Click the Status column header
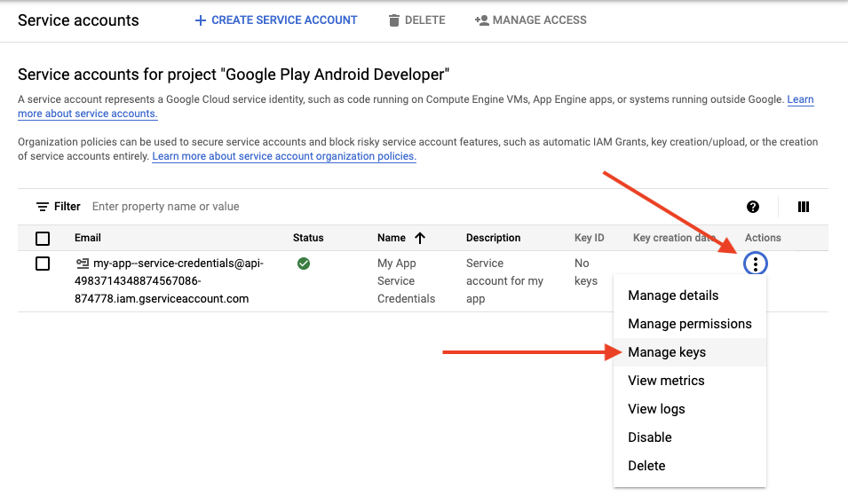The width and height of the screenshot is (848, 504). (x=308, y=238)
